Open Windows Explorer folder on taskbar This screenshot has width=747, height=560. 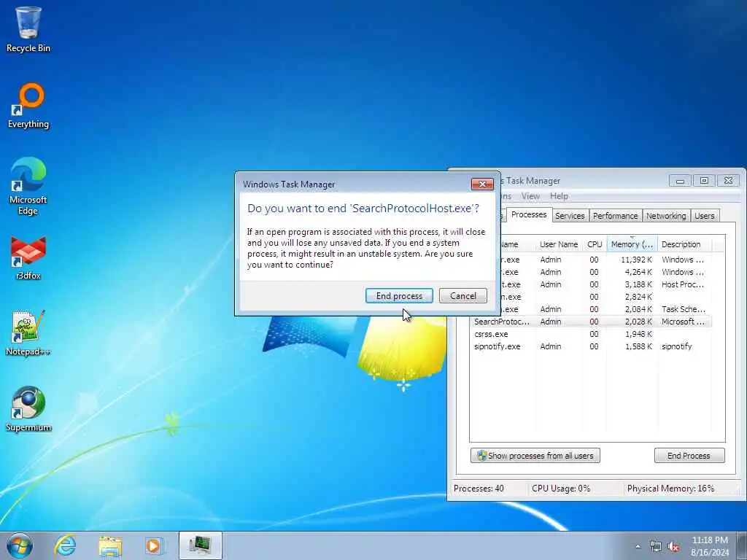[x=111, y=545]
